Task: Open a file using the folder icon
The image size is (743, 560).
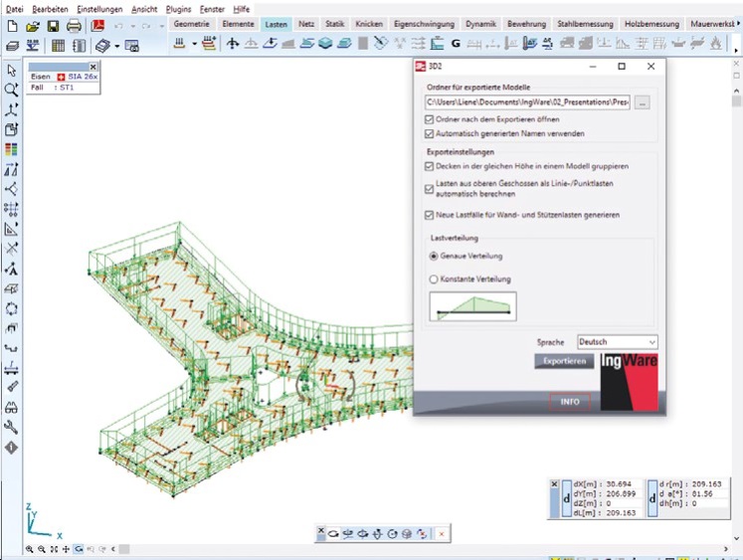Action: (x=33, y=26)
